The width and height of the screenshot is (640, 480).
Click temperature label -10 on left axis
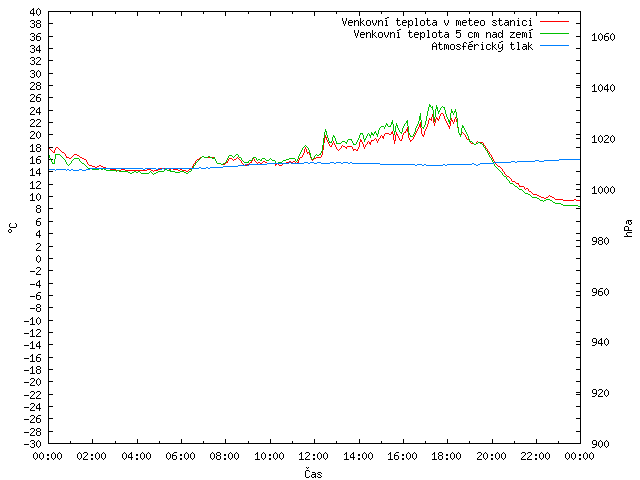point(33,321)
